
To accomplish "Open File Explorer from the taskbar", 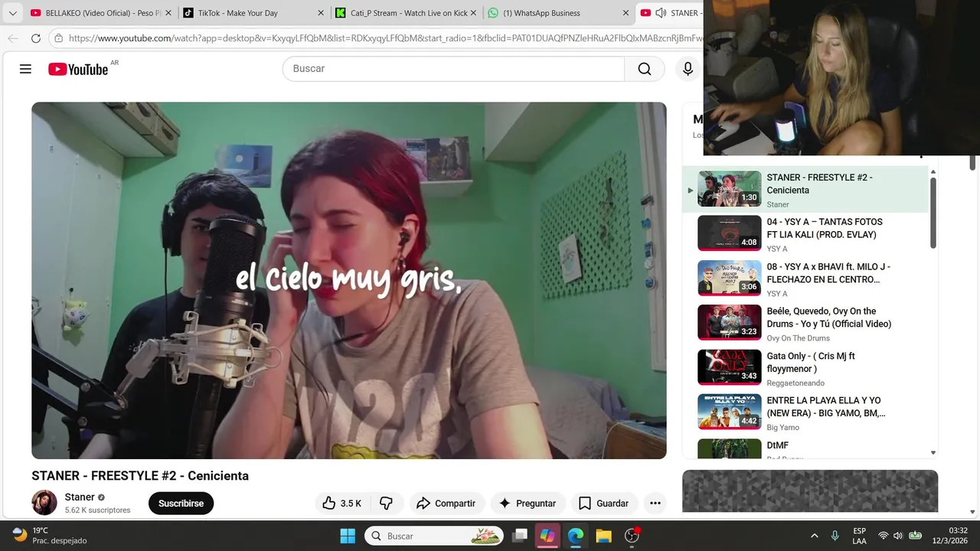I will pos(604,536).
